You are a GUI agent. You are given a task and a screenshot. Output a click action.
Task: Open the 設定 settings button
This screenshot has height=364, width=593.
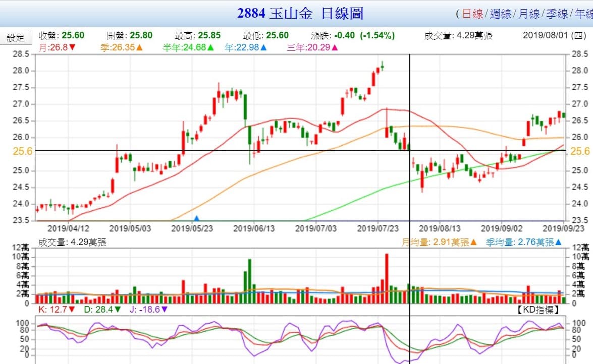tap(16, 37)
